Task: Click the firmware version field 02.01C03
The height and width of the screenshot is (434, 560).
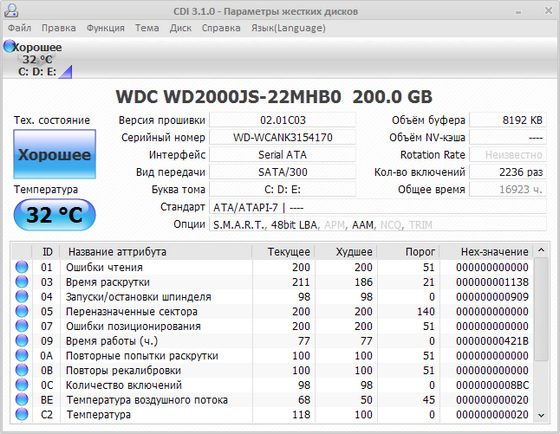Action: coord(282,120)
